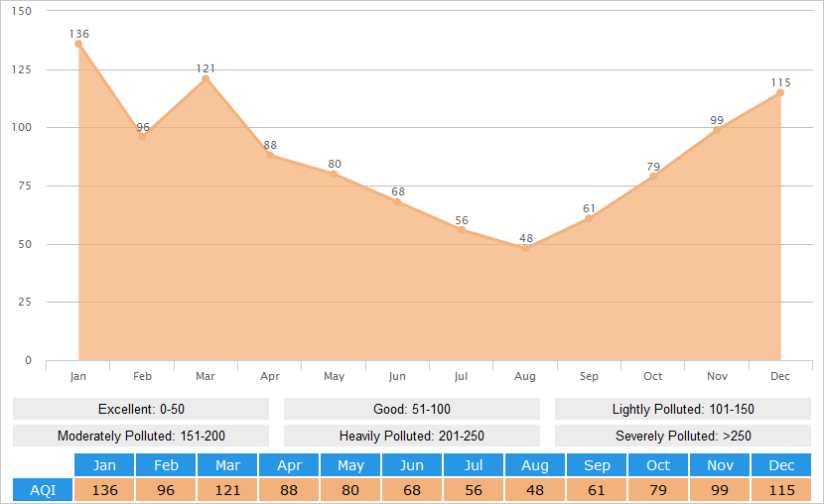This screenshot has height=504, width=824.
Task: Click the 'Sep' x-axis label under the chart
Action: click(x=589, y=376)
